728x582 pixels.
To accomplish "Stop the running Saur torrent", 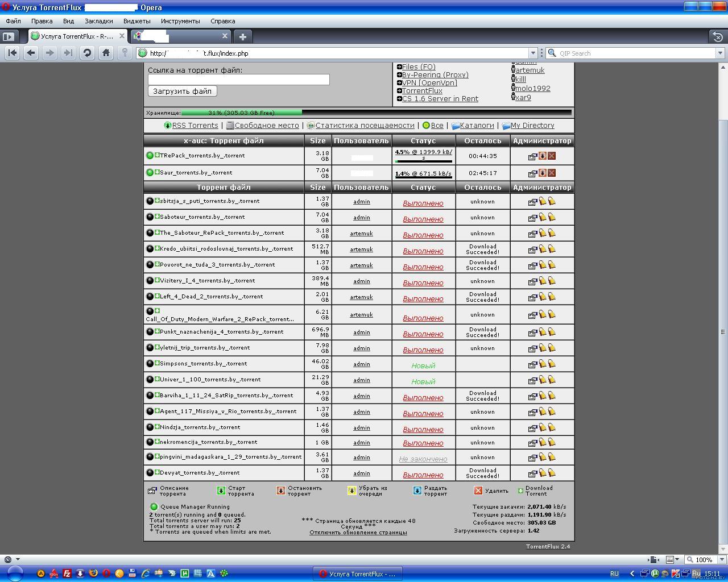I will point(542,173).
